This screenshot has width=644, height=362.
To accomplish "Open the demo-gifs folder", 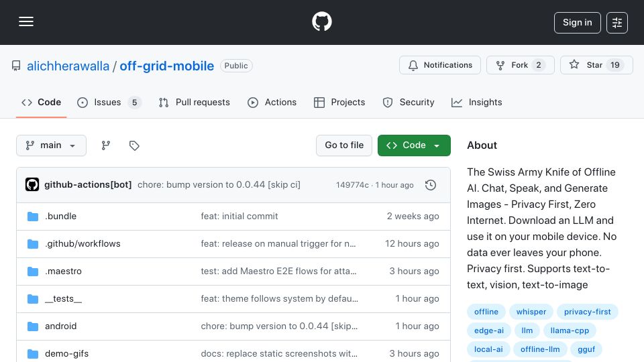I will (66, 354).
